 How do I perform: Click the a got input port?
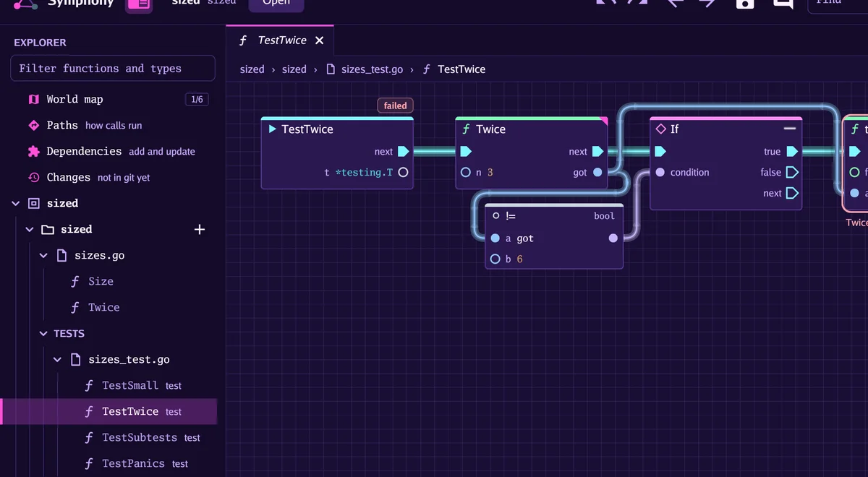495,238
